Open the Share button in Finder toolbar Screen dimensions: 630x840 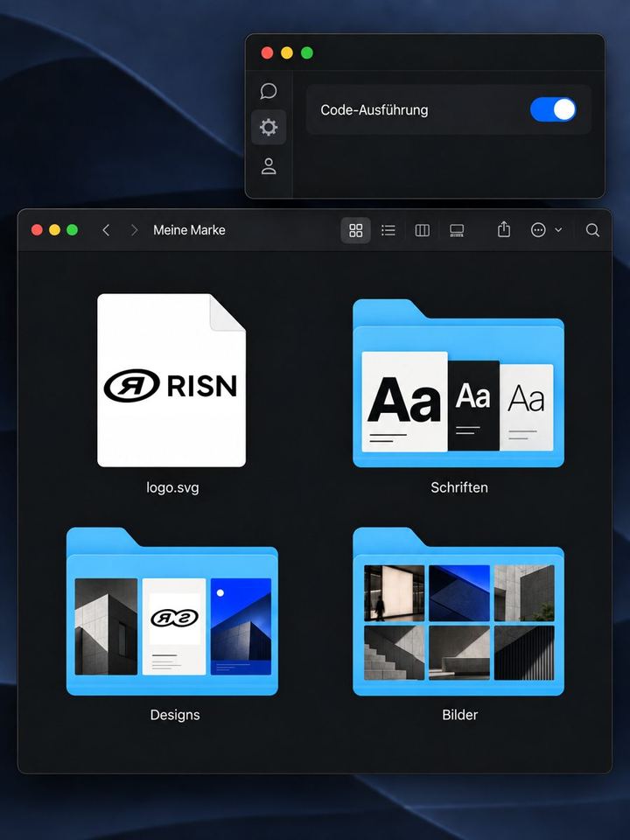504,229
